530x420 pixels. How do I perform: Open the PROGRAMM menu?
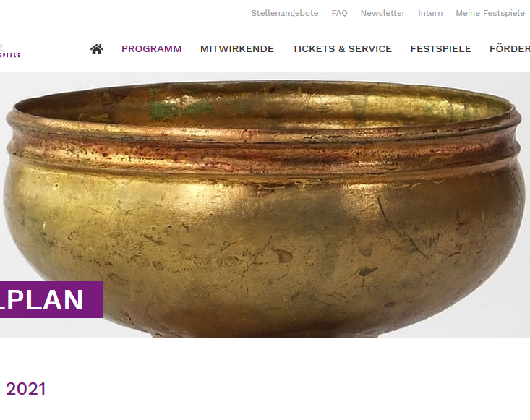(151, 49)
